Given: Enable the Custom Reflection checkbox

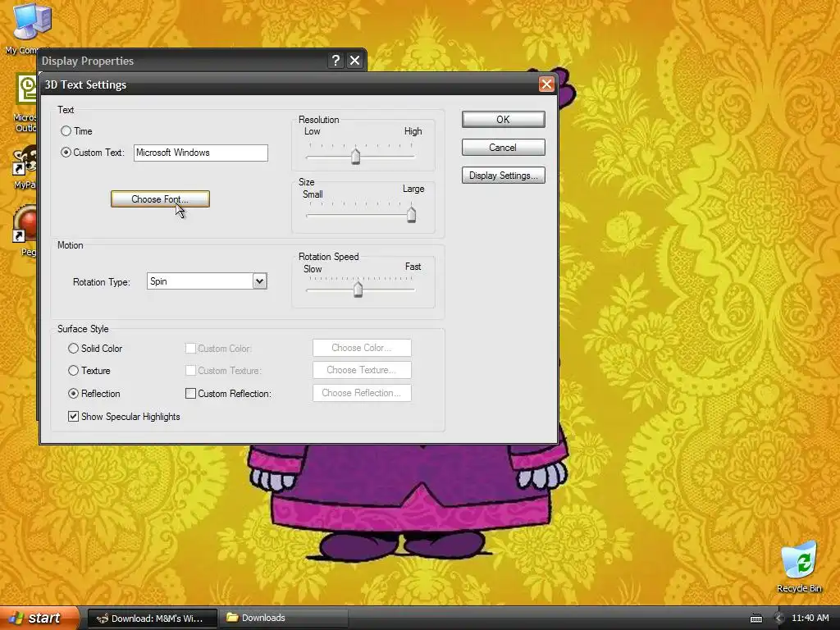Looking at the screenshot, I should [190, 393].
